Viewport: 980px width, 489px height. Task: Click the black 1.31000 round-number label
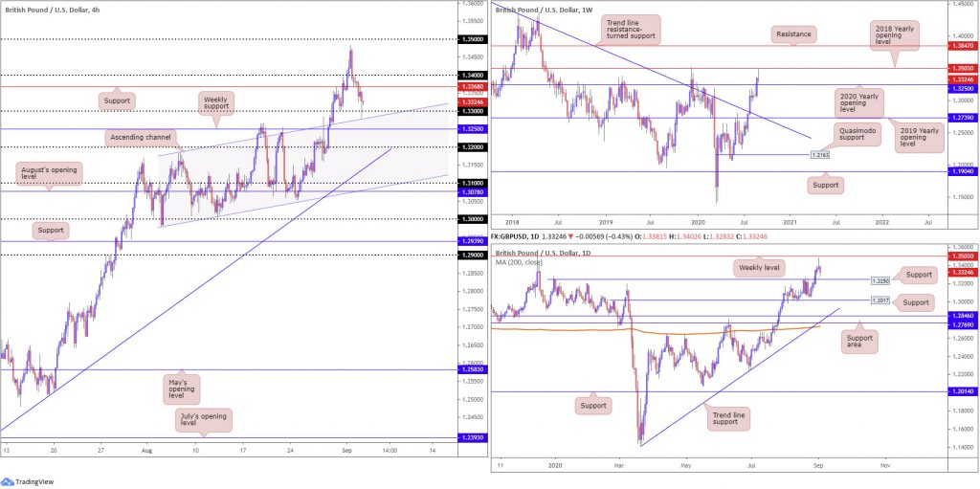pos(471,183)
